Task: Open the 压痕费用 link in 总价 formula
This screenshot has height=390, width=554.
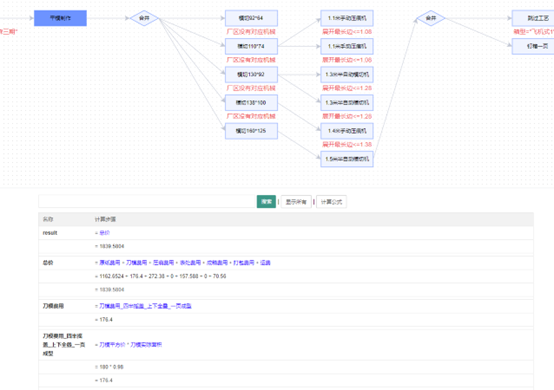Action: click(x=164, y=263)
